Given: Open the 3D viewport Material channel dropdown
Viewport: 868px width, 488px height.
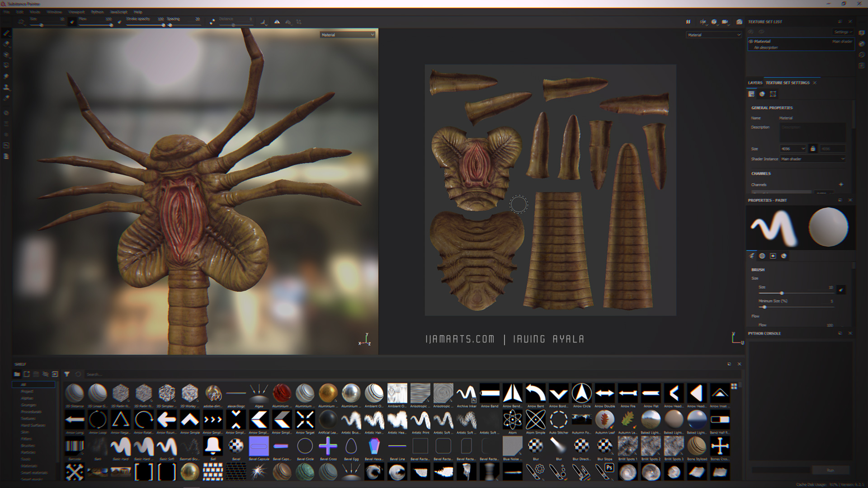Looking at the screenshot, I should [347, 35].
